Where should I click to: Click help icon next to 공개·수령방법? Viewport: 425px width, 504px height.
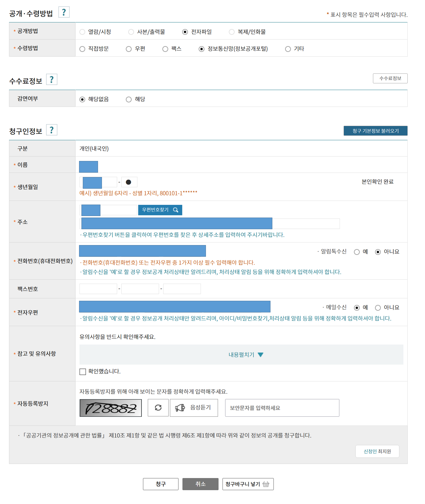[x=64, y=12]
